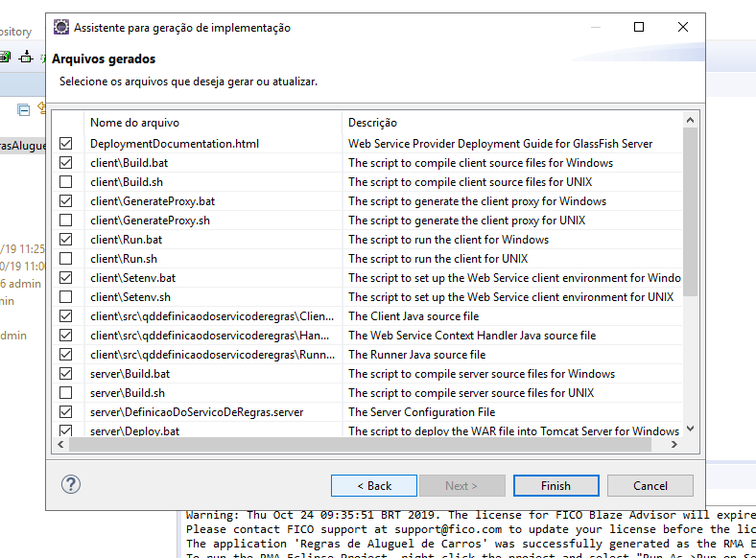This screenshot has width=756, height=558.
Task: Select the server\Deploy.bat file name
Action: tap(135, 430)
